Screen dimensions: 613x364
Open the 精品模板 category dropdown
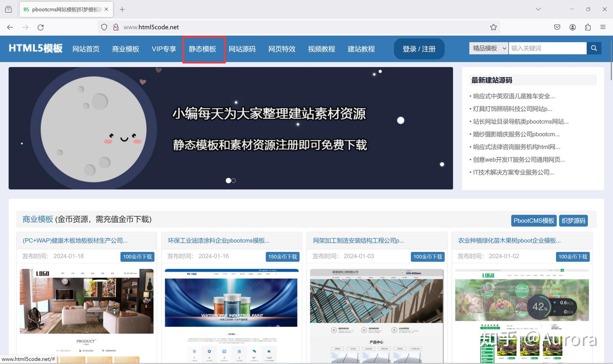click(488, 48)
